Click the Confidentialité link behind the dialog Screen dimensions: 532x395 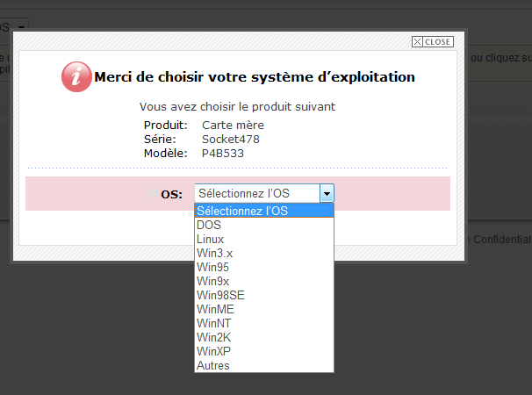pos(500,239)
